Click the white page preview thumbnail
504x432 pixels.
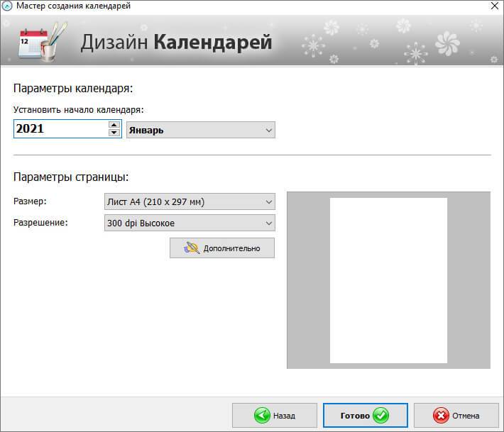click(x=388, y=280)
